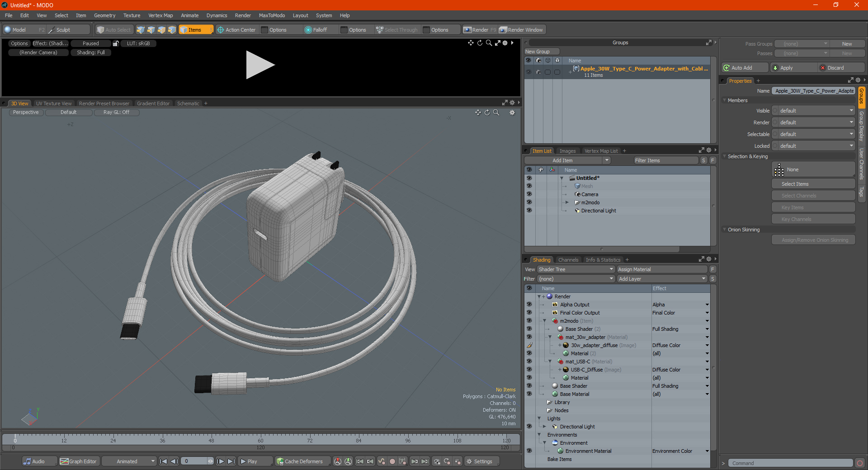Start the preview render play arrow
This screenshot has width=868, height=470.
click(259, 65)
